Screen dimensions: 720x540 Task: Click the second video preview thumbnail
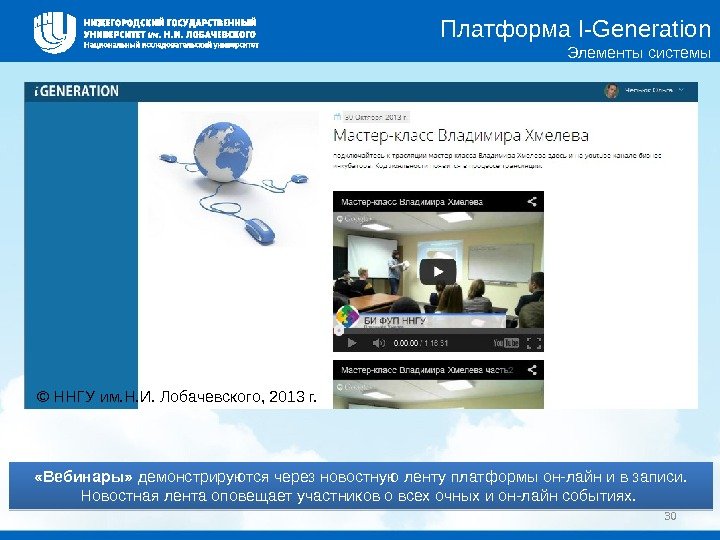tap(438, 394)
